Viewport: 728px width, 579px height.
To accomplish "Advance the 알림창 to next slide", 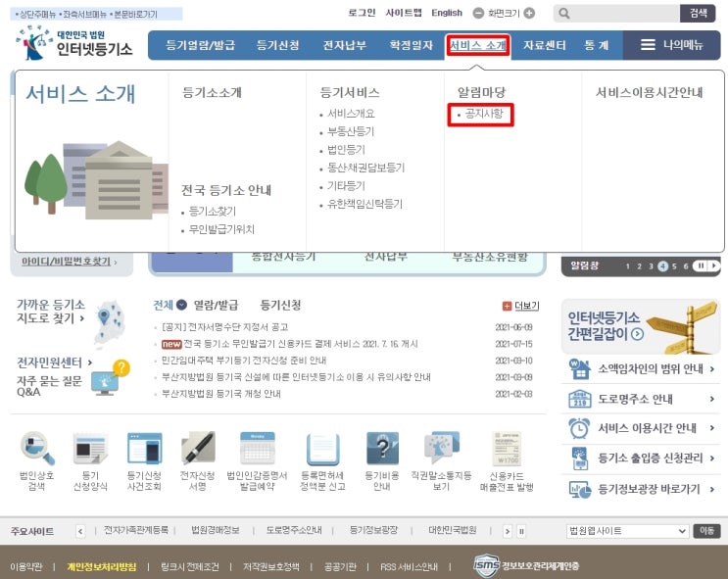I will point(713,266).
